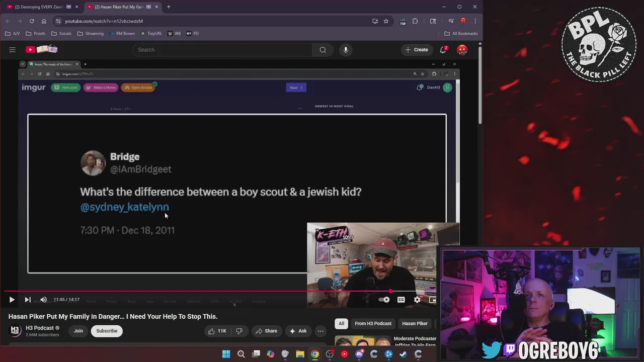Screen dimensions: 644x362
Task: Open the RM Brown bookmark
Action: [121, 34]
